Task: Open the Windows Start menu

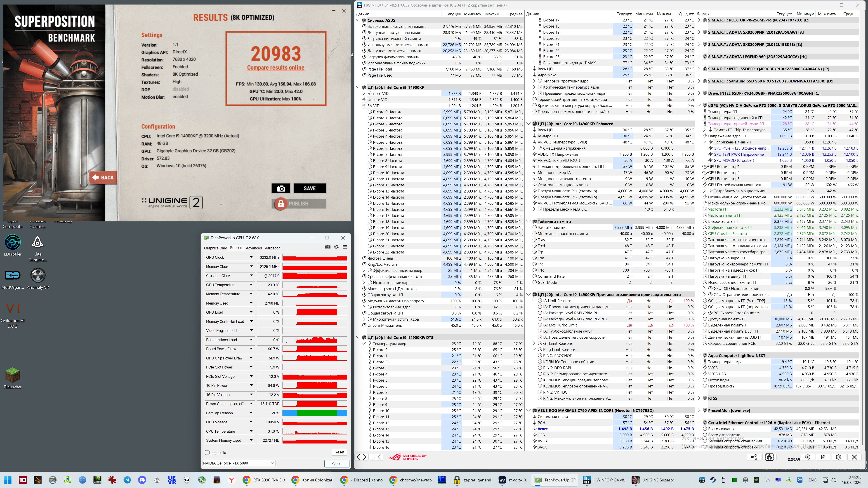Action: tap(8, 480)
